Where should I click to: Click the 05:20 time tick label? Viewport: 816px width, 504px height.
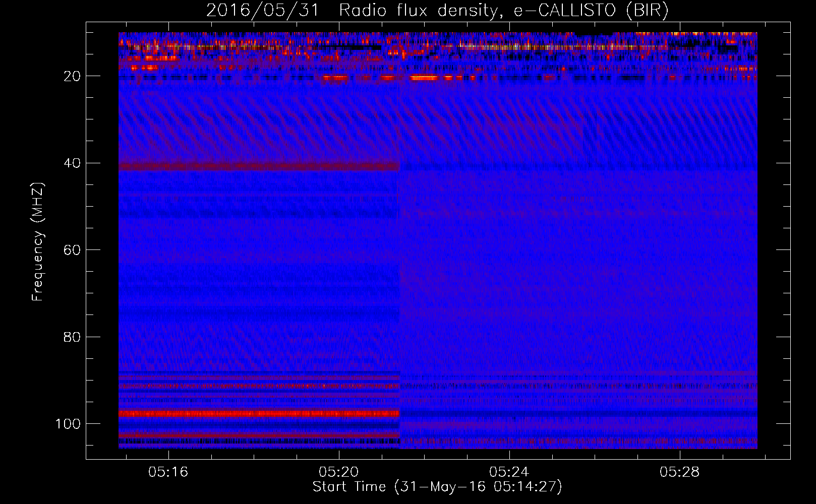[x=338, y=472]
